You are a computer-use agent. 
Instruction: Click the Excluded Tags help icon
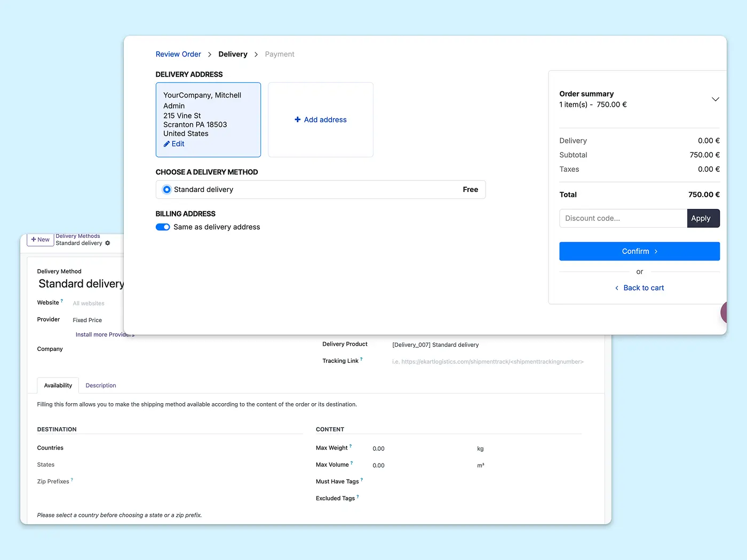point(357,497)
